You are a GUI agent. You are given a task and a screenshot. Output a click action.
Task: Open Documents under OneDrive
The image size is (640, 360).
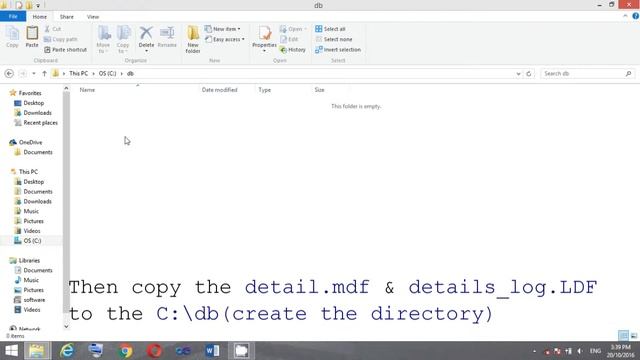coord(38,152)
